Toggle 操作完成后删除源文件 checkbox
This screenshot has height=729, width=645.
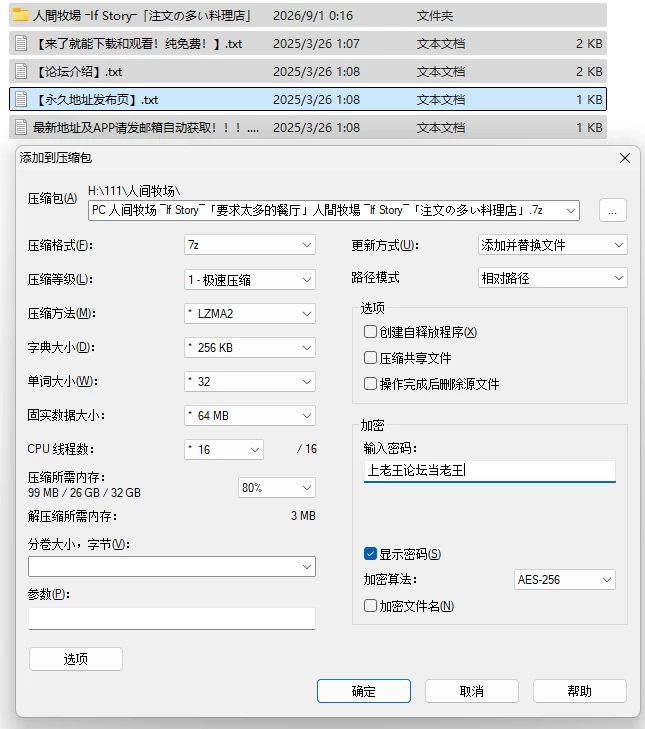[370, 384]
